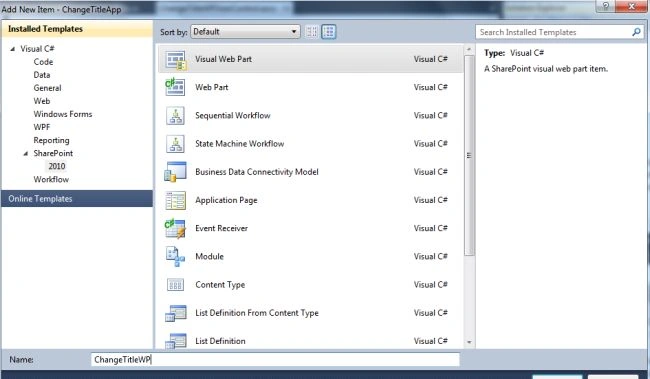Choose the State Machine Workflow icon
This screenshot has height=379, width=650.
(x=175, y=144)
